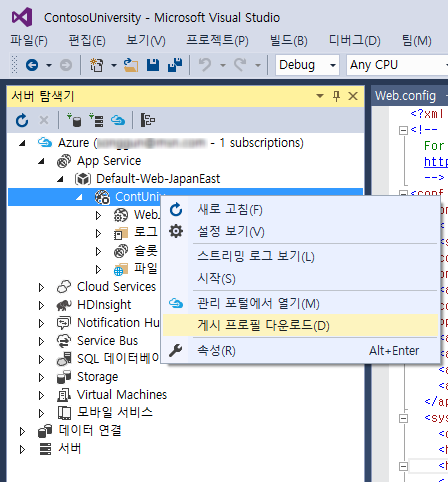Collapse the ContUniv web app node
The image size is (448, 482).
point(79,197)
